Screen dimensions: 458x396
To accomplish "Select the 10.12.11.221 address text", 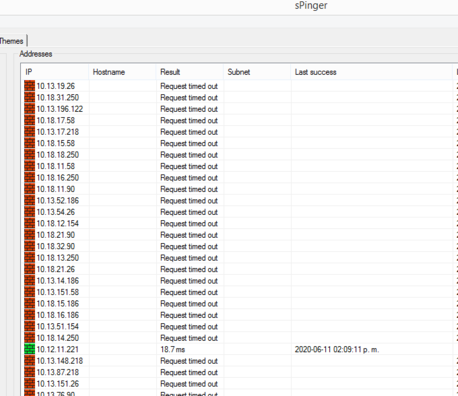I will (x=58, y=349).
